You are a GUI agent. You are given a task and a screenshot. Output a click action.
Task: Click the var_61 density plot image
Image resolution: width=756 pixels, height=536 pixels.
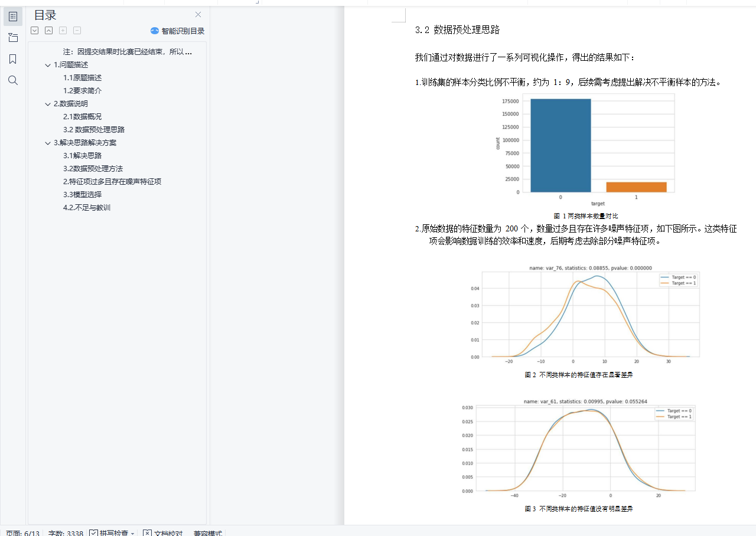[x=579, y=449]
